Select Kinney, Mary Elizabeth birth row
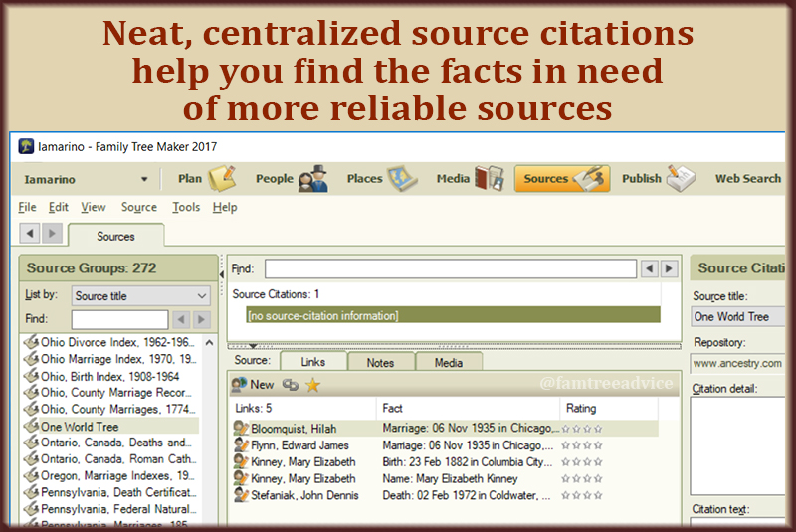 445,462
